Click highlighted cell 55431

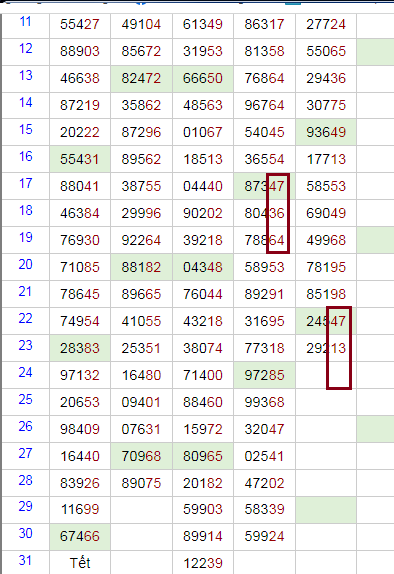pos(80,160)
